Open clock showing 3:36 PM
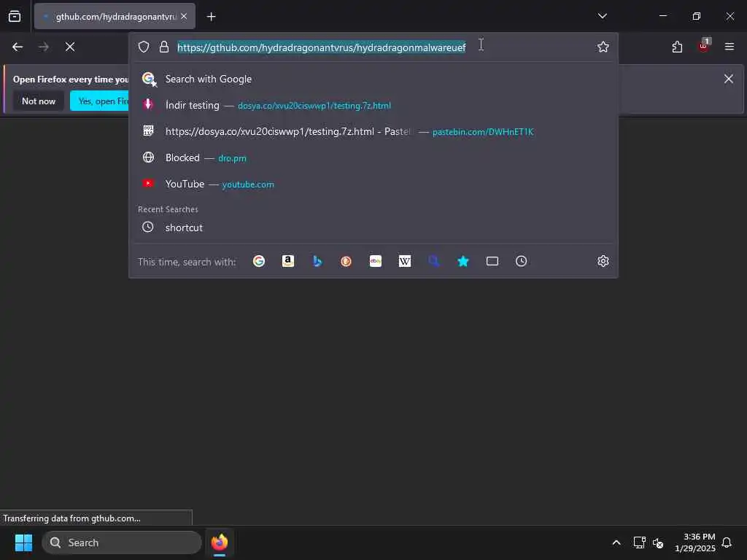 coord(694,542)
